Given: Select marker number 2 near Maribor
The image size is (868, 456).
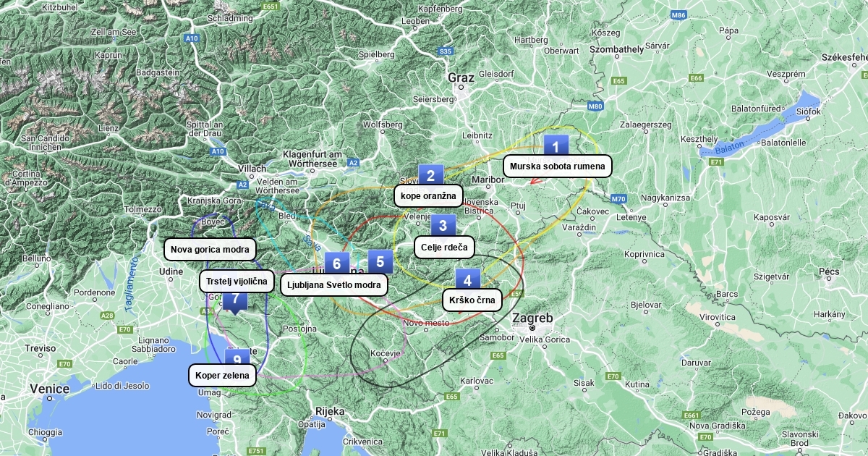Looking at the screenshot, I should coord(430,174).
